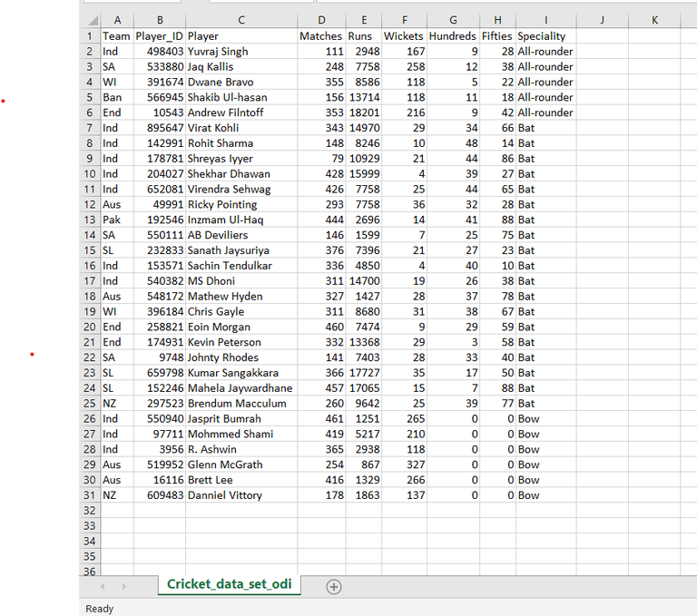Select the AB Deviliers cell
The height and width of the screenshot is (616, 697).
(x=241, y=235)
